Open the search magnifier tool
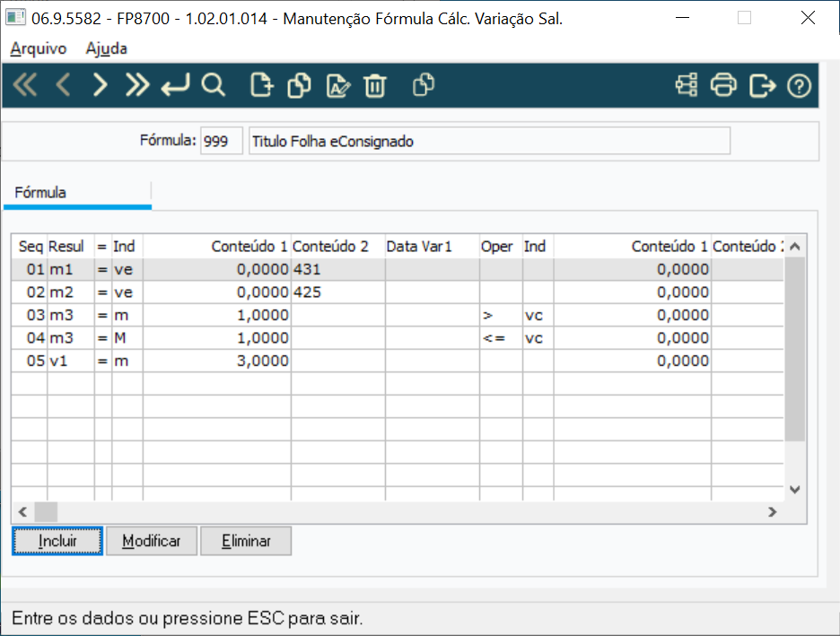Viewport: 840px width, 636px height. (214, 85)
